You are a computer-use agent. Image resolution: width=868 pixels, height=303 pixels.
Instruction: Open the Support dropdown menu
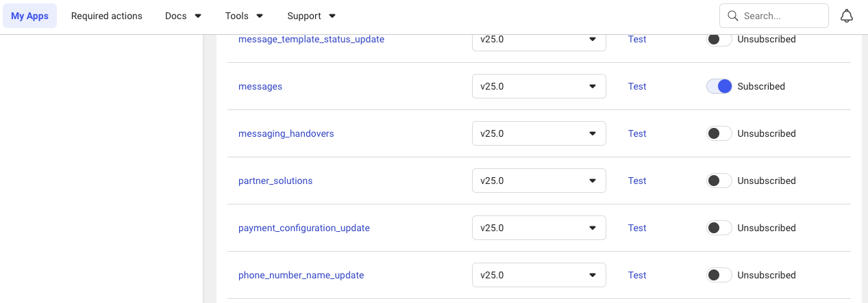[x=311, y=16]
